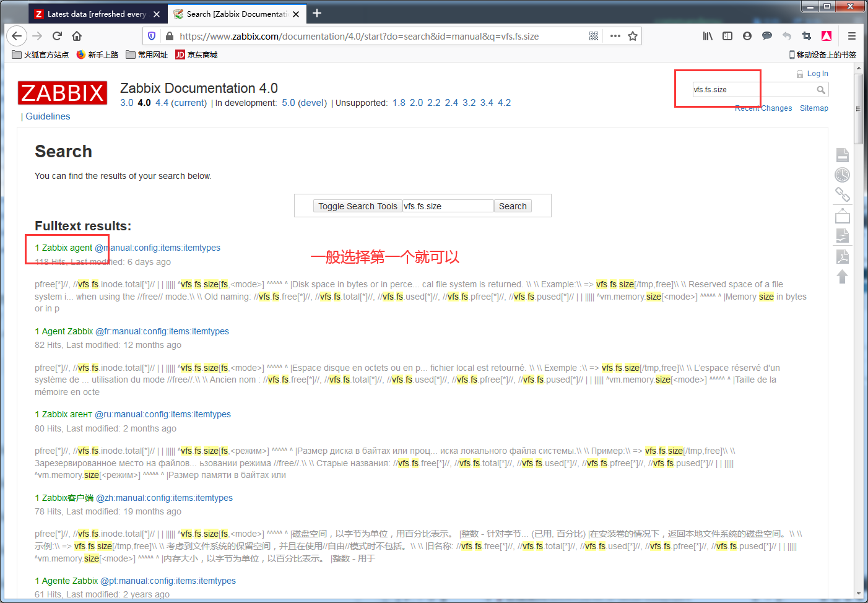Open the browser home page icon
868x603 pixels.
(x=77, y=36)
